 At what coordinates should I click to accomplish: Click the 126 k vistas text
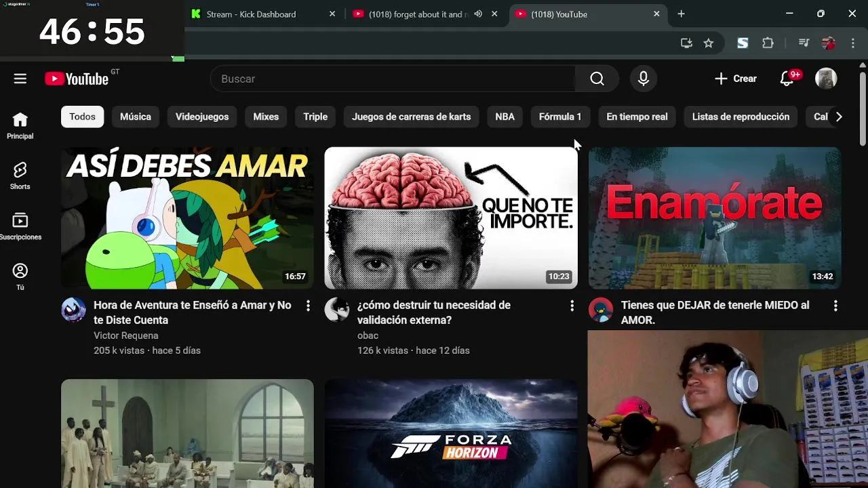point(382,350)
